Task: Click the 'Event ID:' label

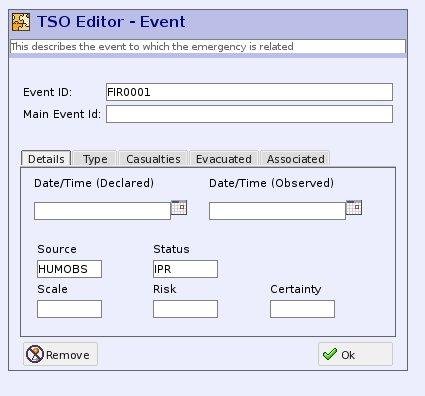Action: [47, 92]
